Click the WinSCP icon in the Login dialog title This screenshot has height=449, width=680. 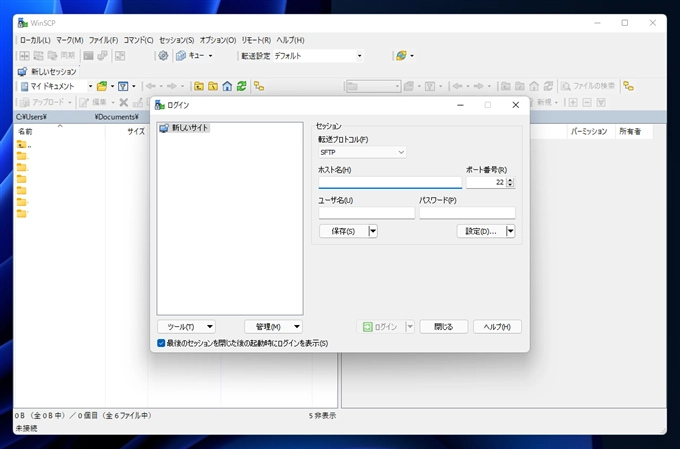[160, 105]
